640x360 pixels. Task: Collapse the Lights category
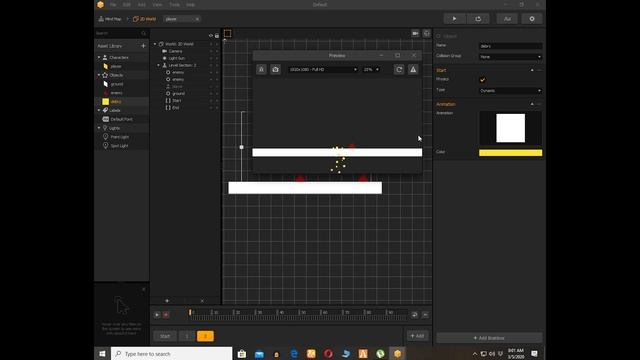click(x=99, y=128)
